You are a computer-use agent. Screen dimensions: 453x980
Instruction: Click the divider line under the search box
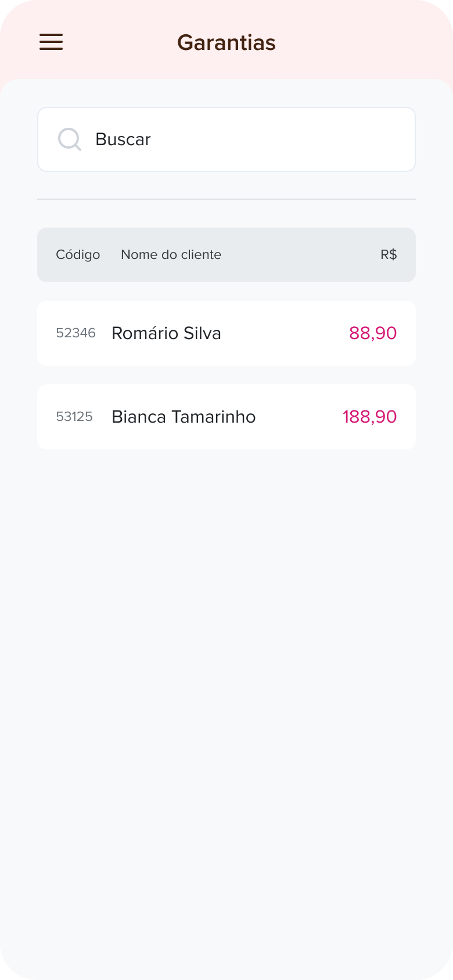227,199
